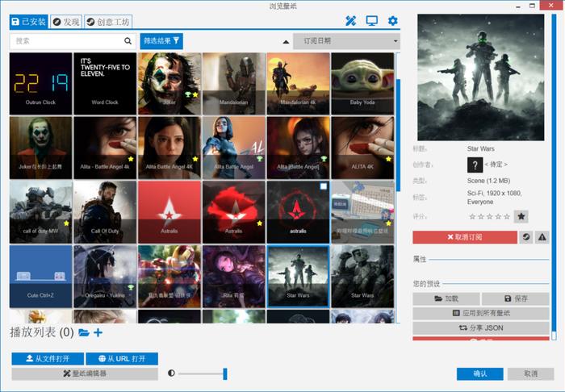This screenshot has width=565, height=392.
Task: Click star on call of duty MW thumbnail
Action: pyautogui.click(x=67, y=223)
